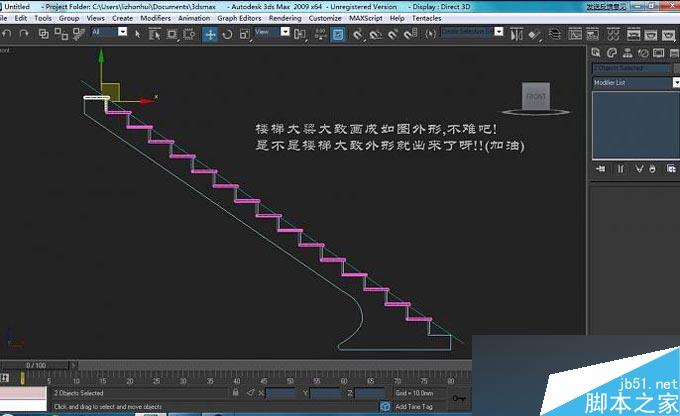Click Quick Render teapot icon

668,34
